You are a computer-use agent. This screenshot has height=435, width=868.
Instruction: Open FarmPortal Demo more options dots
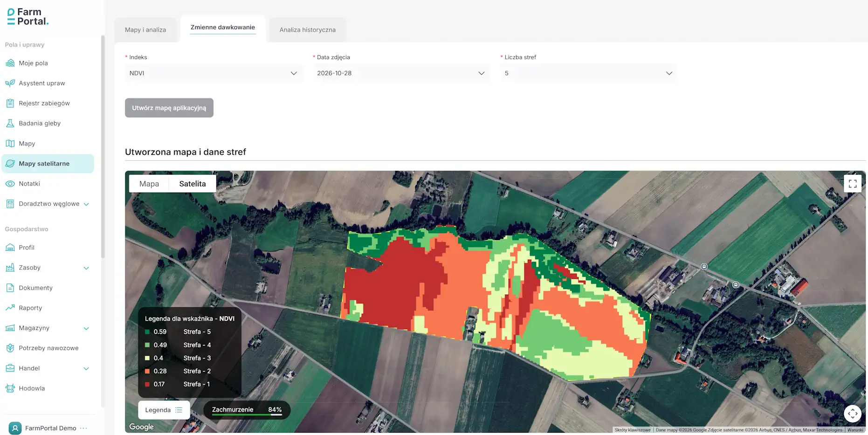[84, 428]
